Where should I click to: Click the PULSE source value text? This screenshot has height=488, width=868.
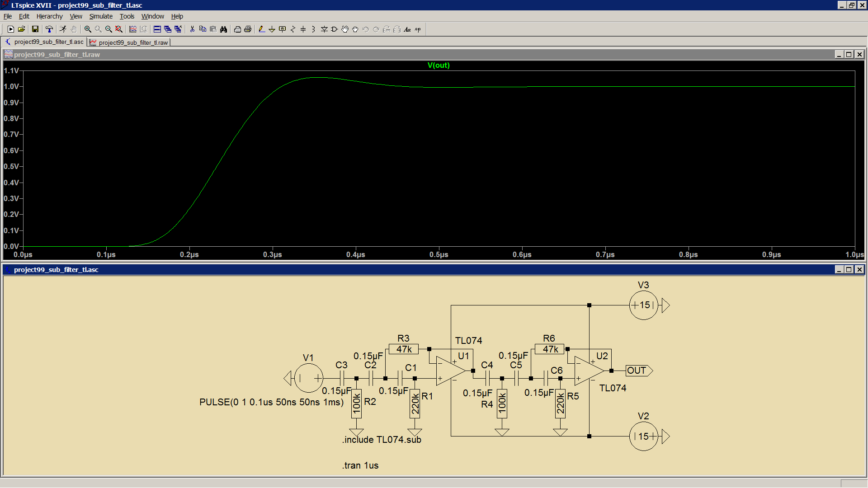pyautogui.click(x=271, y=402)
